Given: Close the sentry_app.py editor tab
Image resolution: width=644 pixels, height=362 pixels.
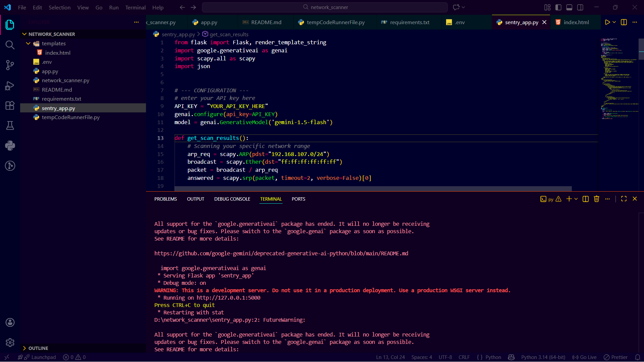Looking at the screenshot, I should click(544, 22).
